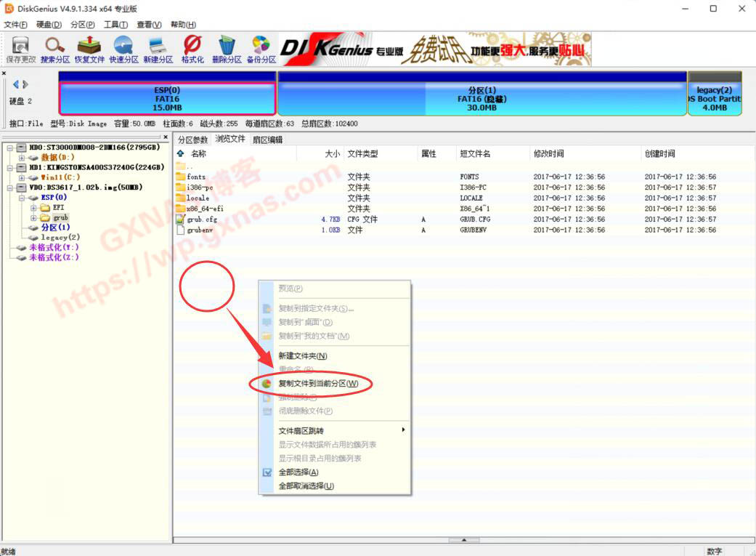Click the 恢复文件 (Recover Files) toolbar icon
This screenshot has width=756, height=556.
(89, 49)
